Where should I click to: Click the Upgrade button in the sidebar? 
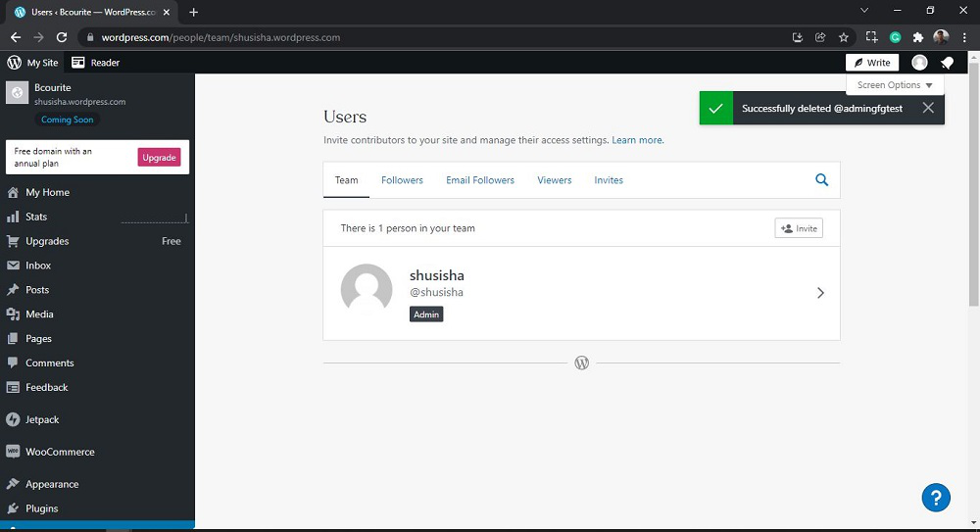[159, 158]
